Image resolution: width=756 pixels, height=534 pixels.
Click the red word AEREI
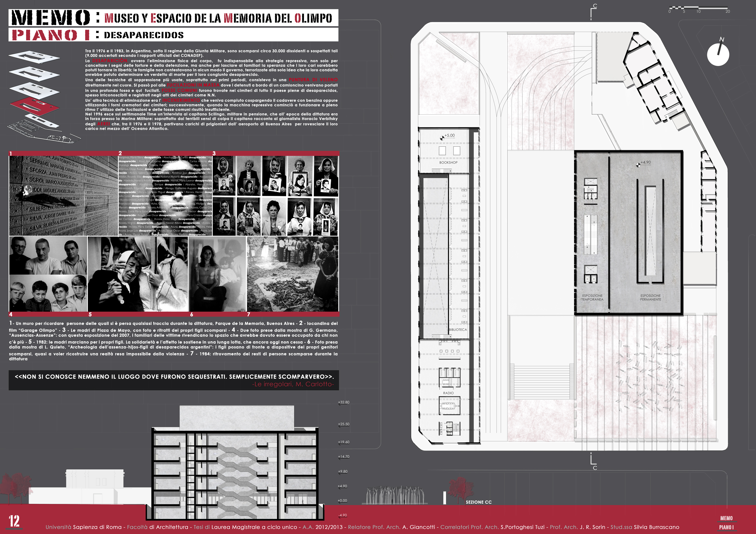click(x=103, y=124)
